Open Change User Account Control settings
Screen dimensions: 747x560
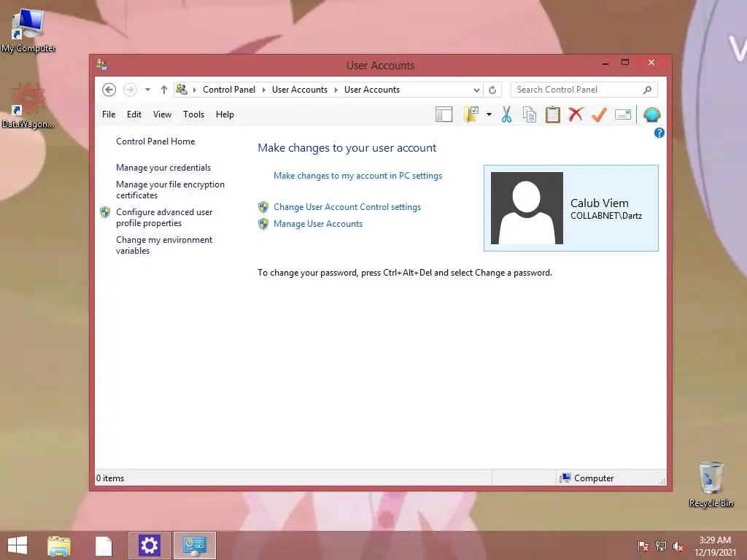[347, 207]
